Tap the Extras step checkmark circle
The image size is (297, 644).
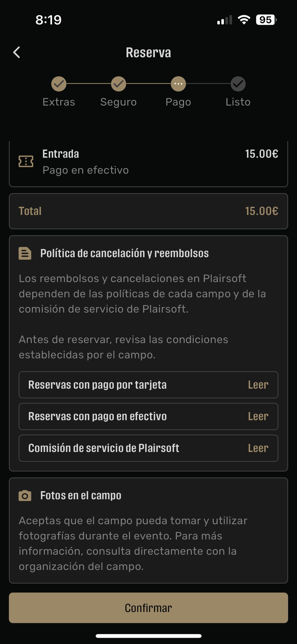[59, 84]
